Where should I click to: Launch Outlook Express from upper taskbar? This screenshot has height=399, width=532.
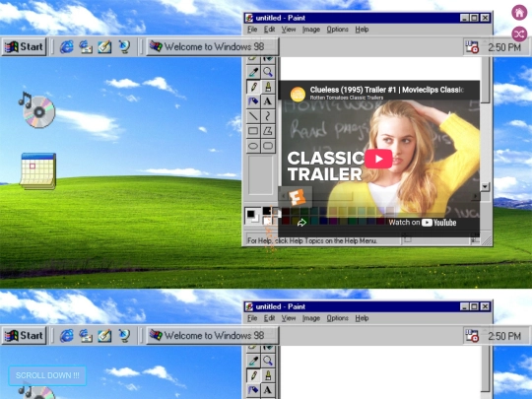click(x=86, y=47)
